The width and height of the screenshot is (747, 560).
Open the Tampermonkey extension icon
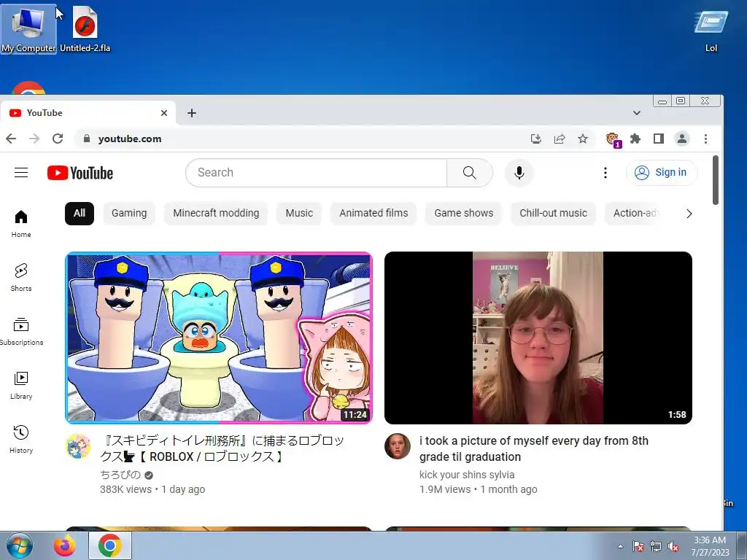613,139
